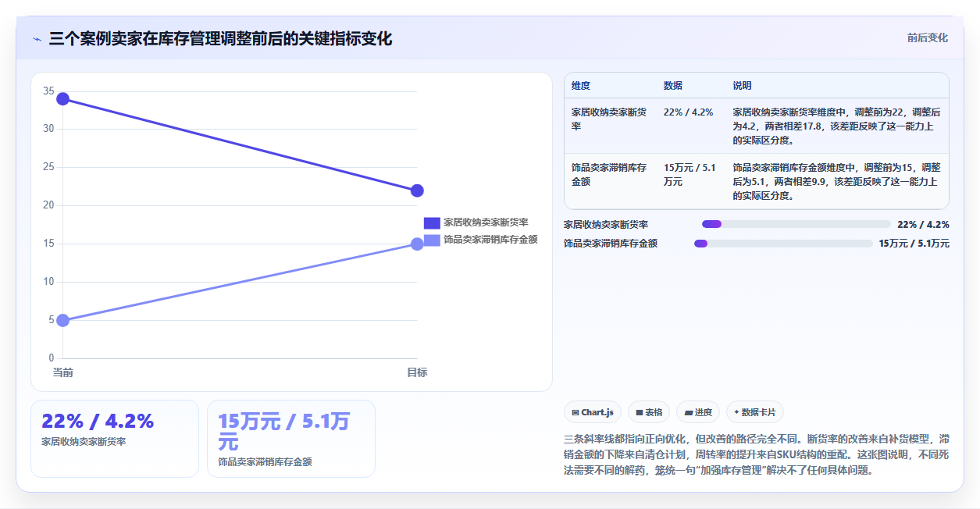This screenshot has height=509, width=980.
Task: Click the 家居收纳卖家断货率 progress bar
Action: point(796,224)
